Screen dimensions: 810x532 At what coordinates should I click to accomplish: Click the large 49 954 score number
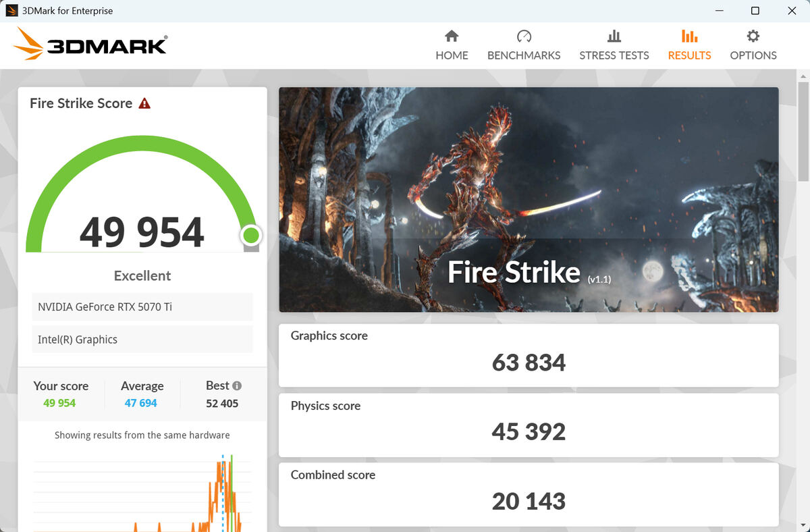click(142, 232)
